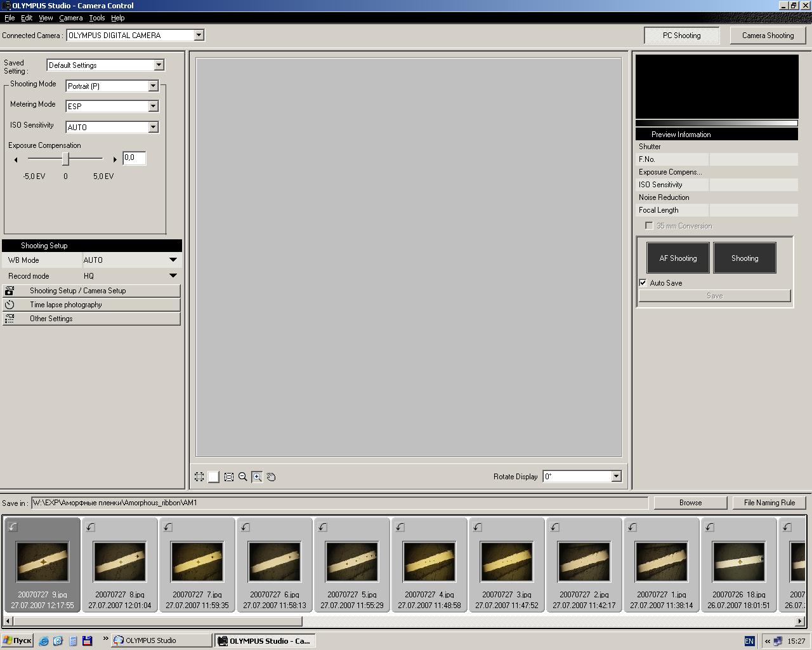The width and height of the screenshot is (812, 650).
Task: Switch to PC Shooting mode
Action: tap(682, 36)
